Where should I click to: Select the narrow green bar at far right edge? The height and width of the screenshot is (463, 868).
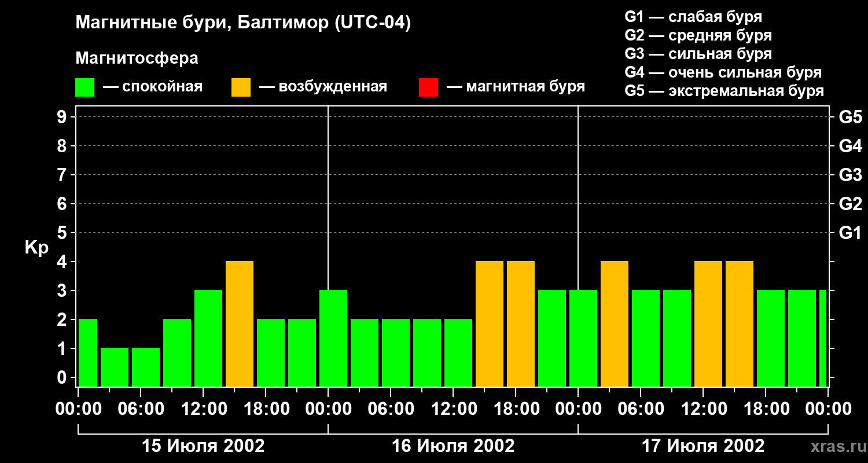[823, 338]
